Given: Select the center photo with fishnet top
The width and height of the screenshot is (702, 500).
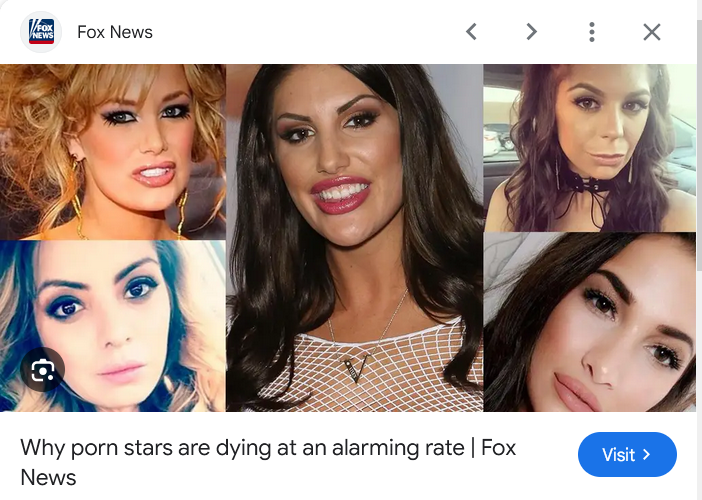Looking at the screenshot, I should coord(355,238).
